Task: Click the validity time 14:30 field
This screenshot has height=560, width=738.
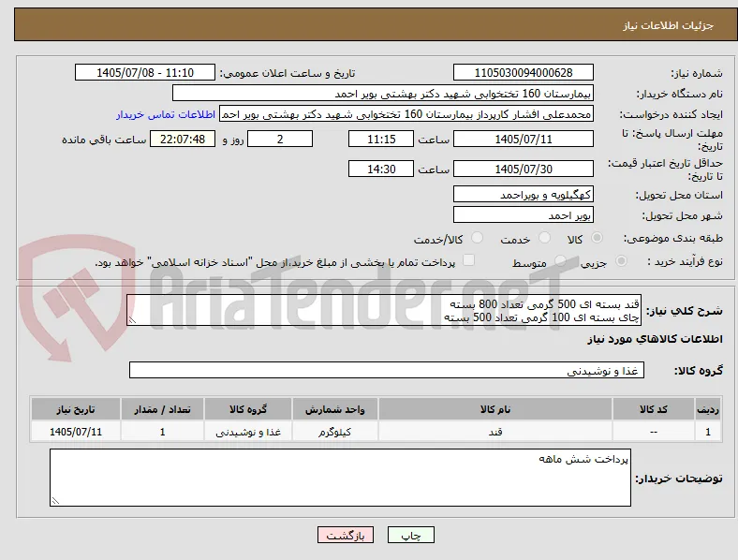Action: 381,169
